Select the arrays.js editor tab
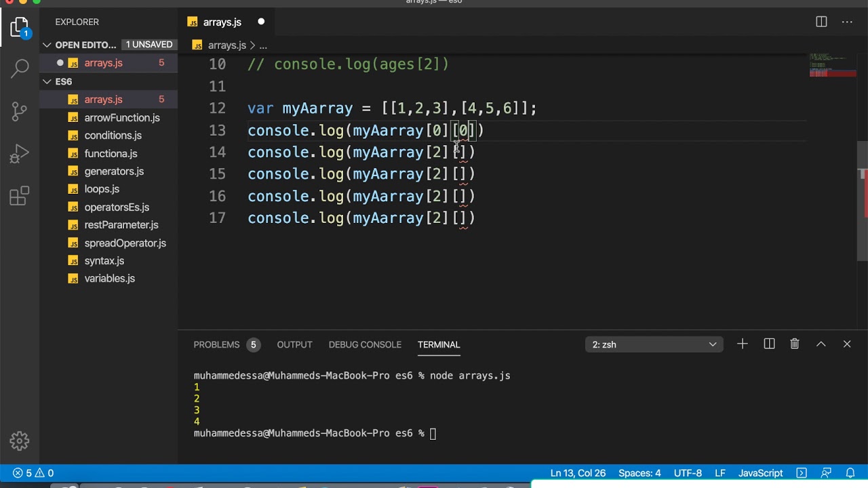 222,22
